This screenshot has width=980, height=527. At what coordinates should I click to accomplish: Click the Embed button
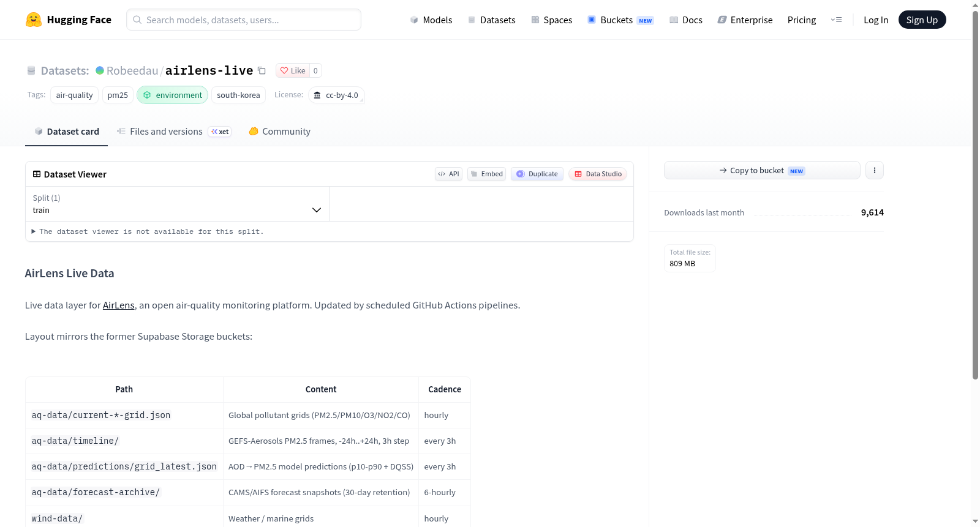487,174
